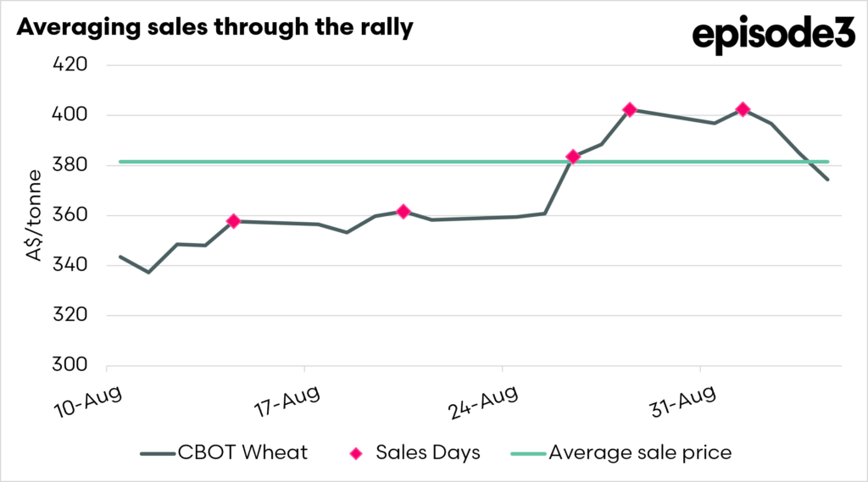
Task: Click the pink diamond icon in the legend
Action: 356,454
